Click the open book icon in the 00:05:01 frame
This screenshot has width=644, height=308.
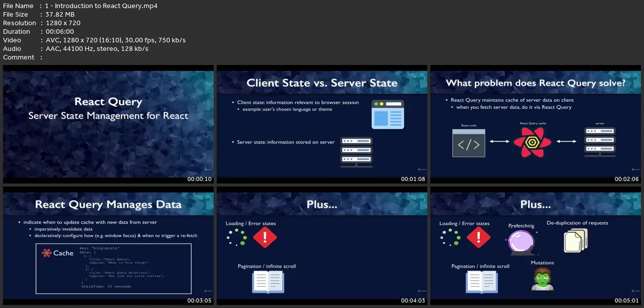(482, 282)
